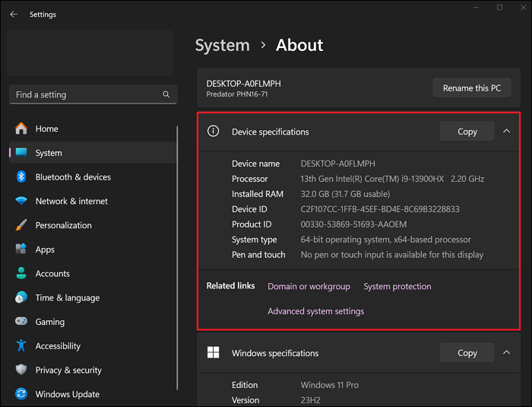Image resolution: width=532 pixels, height=407 pixels.
Task: Open Advanced system settings link
Action: [x=315, y=311]
